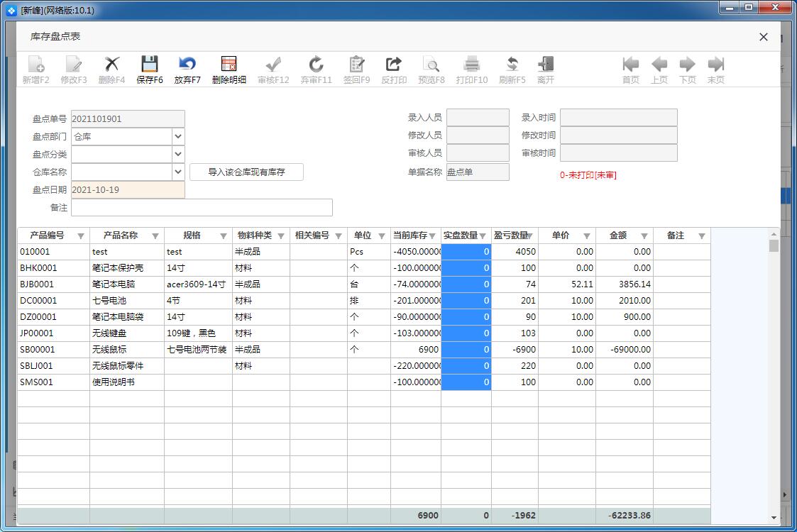Click the 盘点日期 field 2021-10-19
The width and height of the screenshot is (797, 532).
click(128, 189)
